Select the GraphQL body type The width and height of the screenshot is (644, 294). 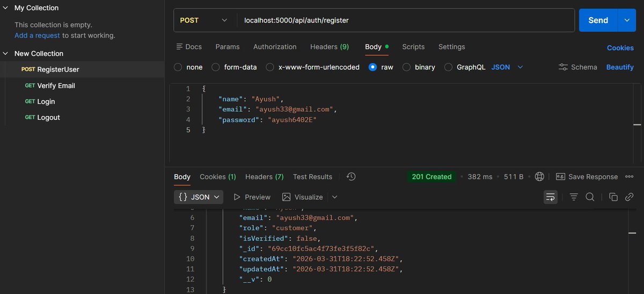pyautogui.click(x=448, y=67)
